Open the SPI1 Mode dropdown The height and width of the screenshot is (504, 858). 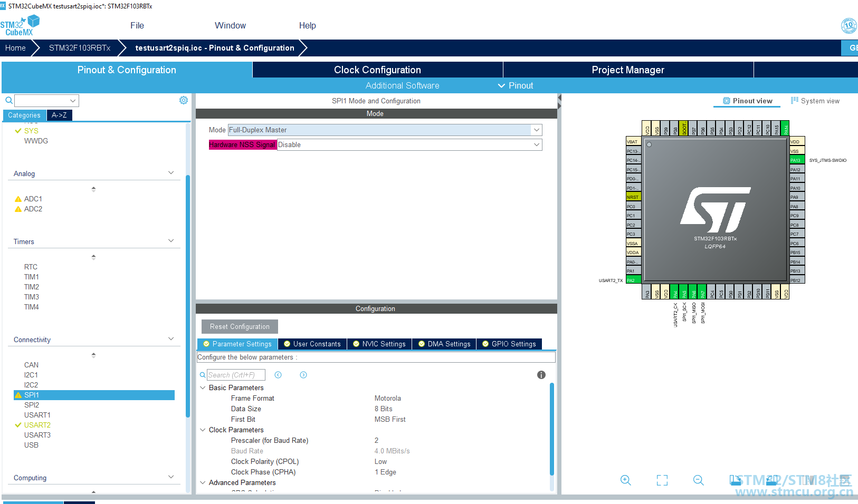tap(537, 130)
